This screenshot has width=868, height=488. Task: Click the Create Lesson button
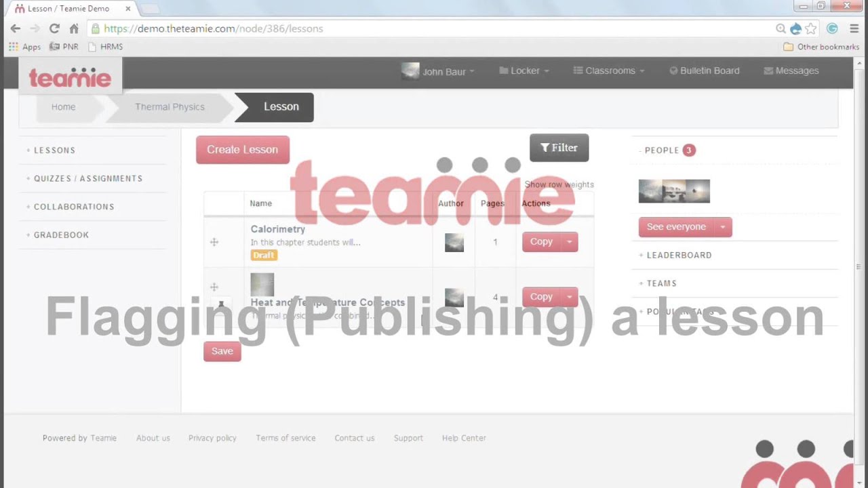click(243, 150)
